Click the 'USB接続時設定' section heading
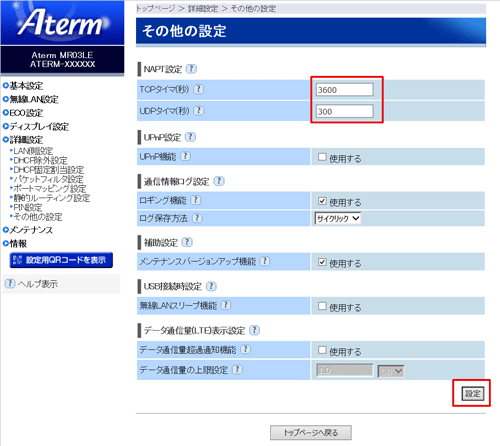 coord(173,286)
